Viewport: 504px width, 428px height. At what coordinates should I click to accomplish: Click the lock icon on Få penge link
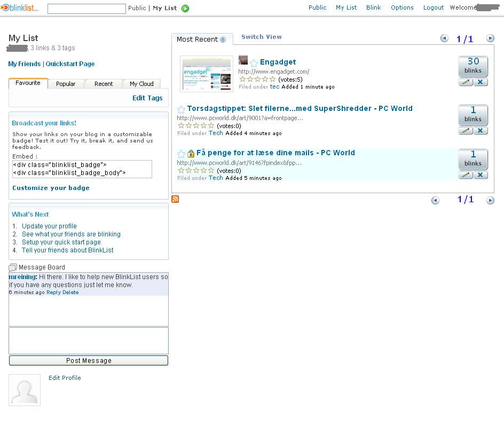pyautogui.click(x=191, y=153)
